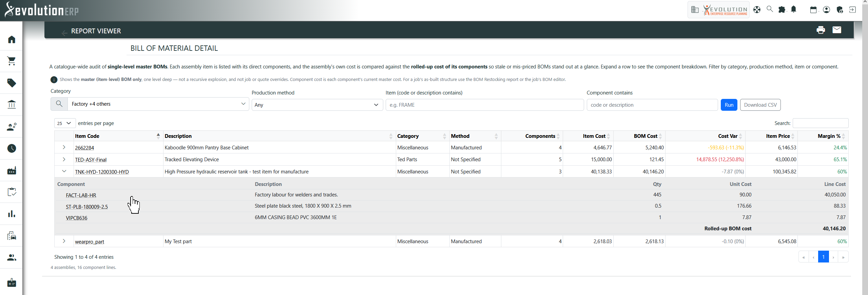This screenshot has height=295, width=868.
Task: Click pagination next page arrow
Action: click(833, 257)
